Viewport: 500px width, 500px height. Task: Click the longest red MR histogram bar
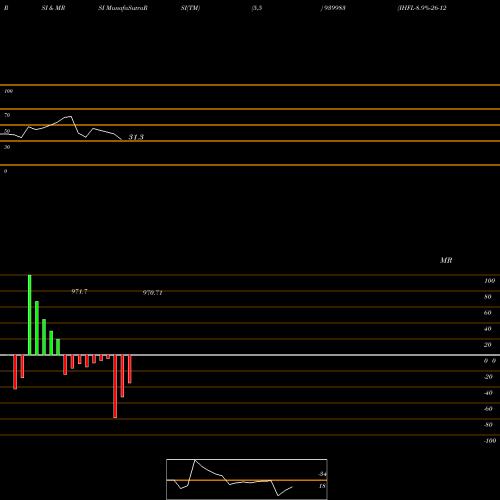(x=115, y=386)
